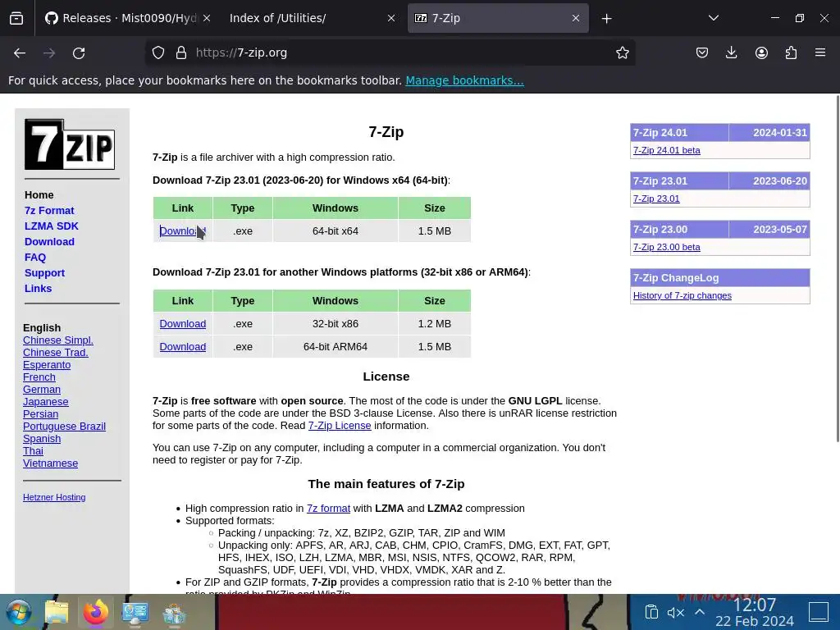Screen dimensions: 840x630
Task: Switch language to German
Action: pyautogui.click(x=42, y=390)
